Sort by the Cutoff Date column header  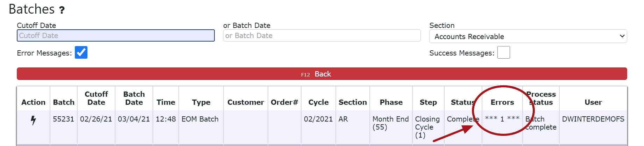[x=96, y=98]
